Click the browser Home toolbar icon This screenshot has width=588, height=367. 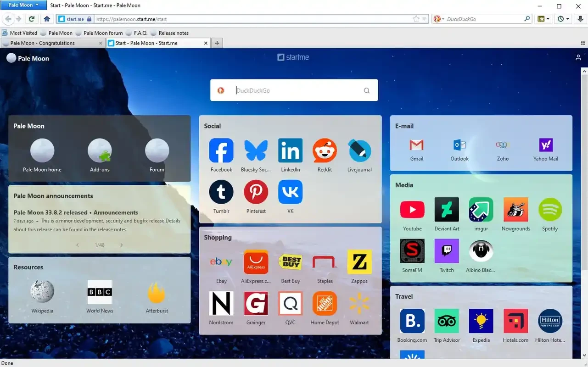[47, 19]
